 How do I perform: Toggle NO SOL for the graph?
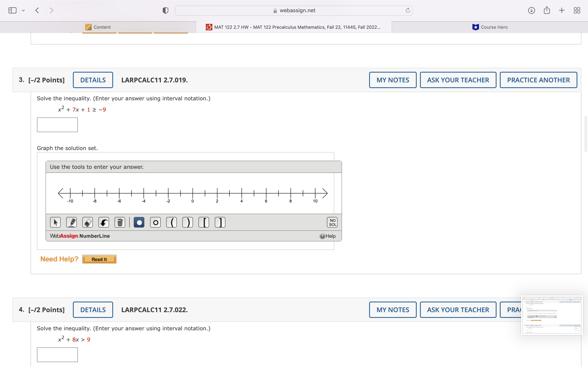pos(332,222)
